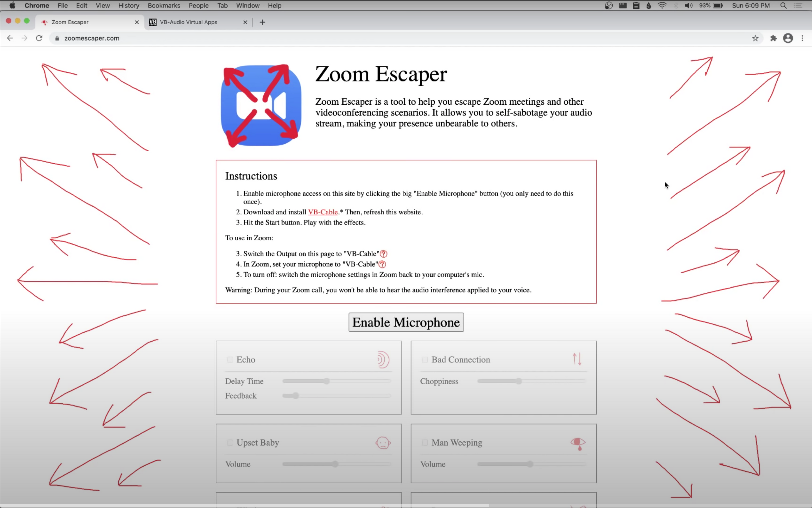Follow the VB-Cable link

click(323, 212)
